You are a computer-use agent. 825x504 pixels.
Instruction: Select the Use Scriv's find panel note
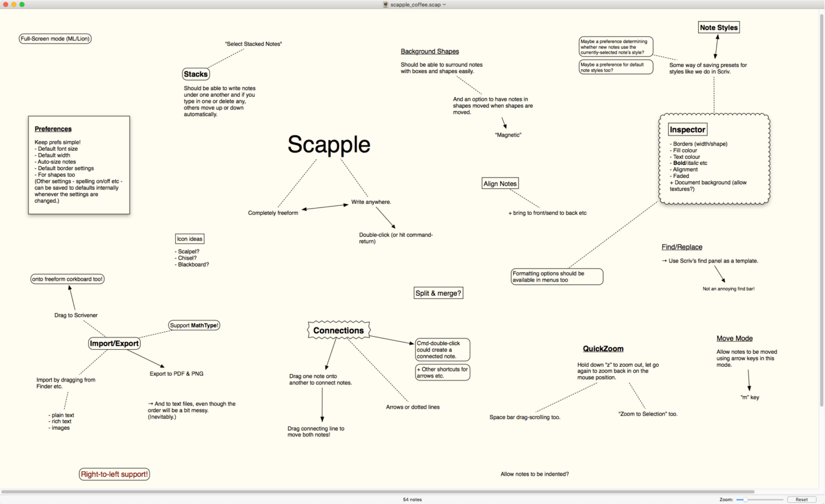click(709, 260)
